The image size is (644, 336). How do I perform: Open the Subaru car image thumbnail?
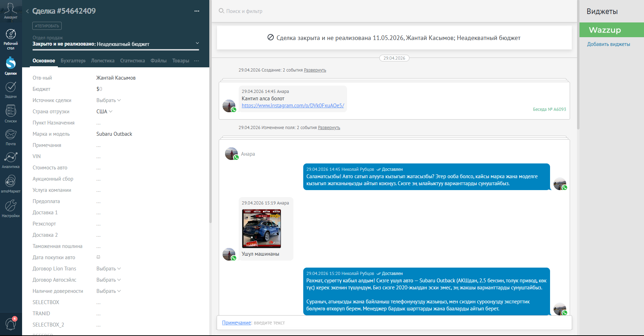click(262, 229)
